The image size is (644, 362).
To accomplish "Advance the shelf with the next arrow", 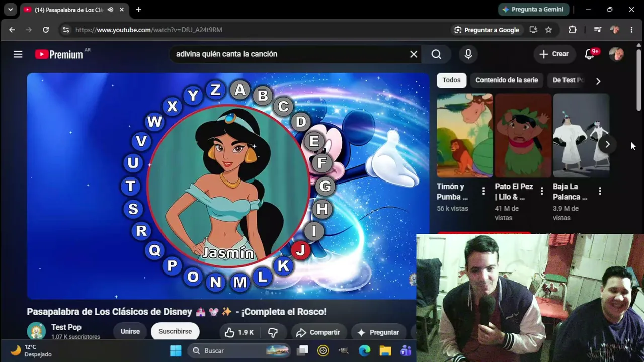I will click(607, 145).
